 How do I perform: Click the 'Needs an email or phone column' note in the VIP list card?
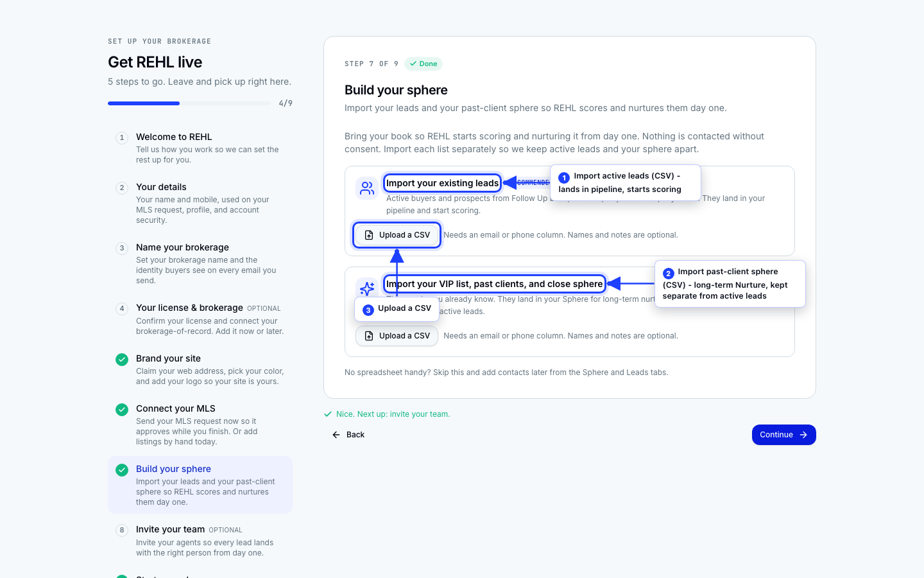[561, 336]
